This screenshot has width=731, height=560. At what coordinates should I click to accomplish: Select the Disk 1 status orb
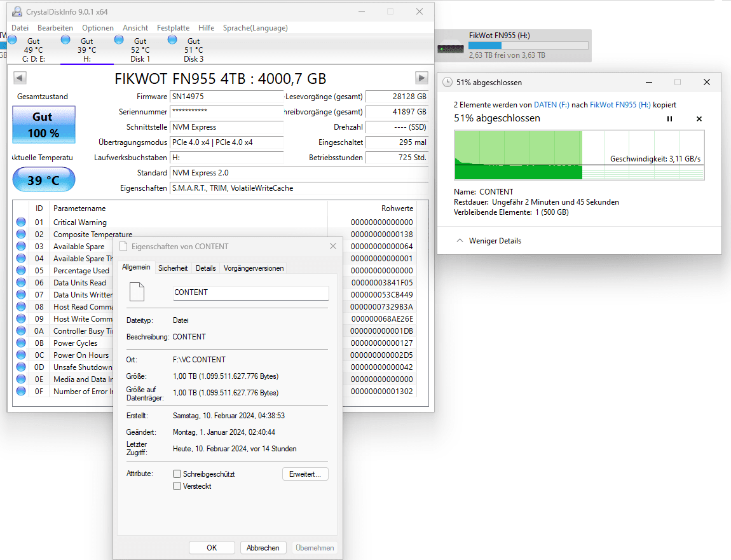(x=119, y=40)
